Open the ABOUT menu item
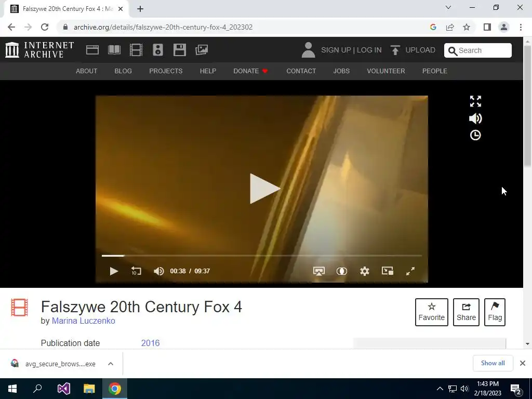 coord(87,71)
